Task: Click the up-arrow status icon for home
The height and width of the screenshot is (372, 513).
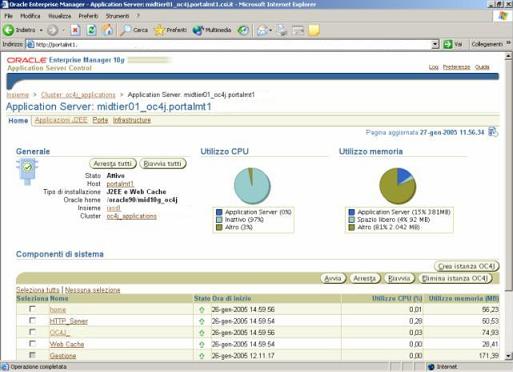Action: (202, 310)
